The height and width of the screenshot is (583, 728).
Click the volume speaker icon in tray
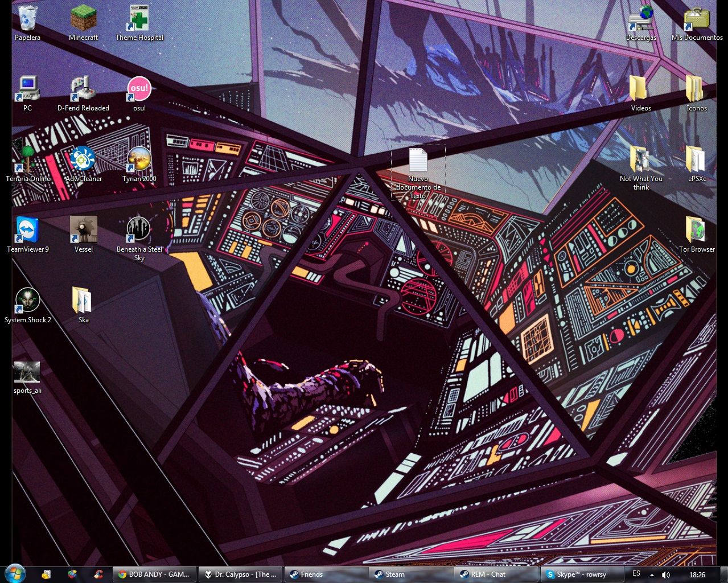pos(665,574)
